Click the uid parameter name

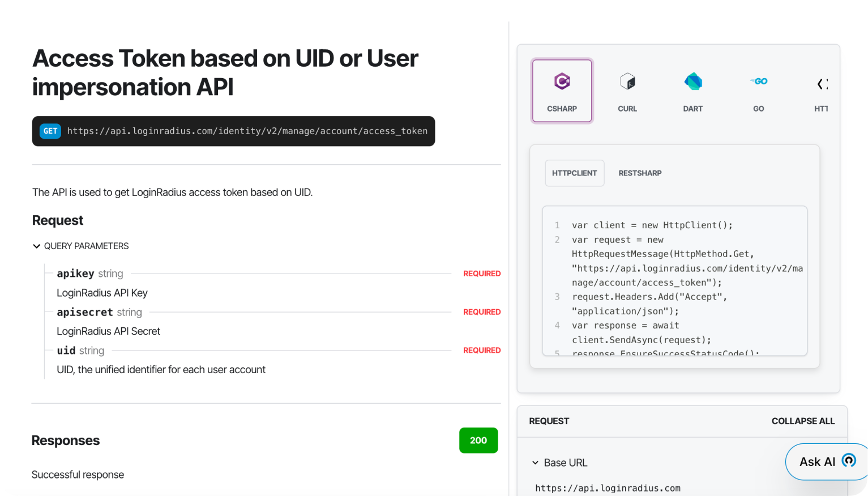pyautogui.click(x=66, y=350)
